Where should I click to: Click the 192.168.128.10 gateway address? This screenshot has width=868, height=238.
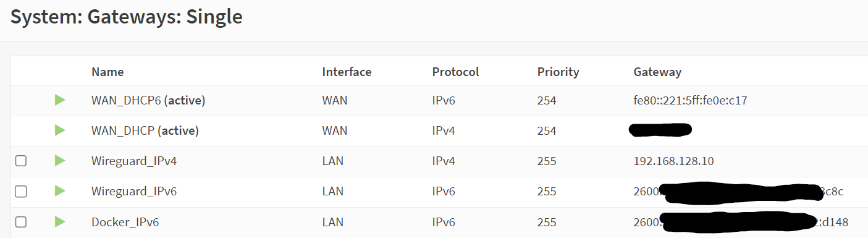pyautogui.click(x=674, y=161)
